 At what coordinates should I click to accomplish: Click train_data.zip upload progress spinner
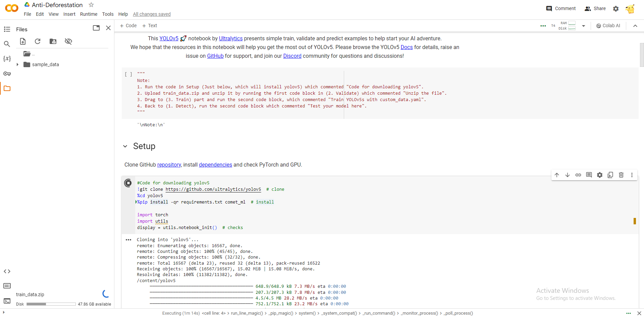pos(106,294)
